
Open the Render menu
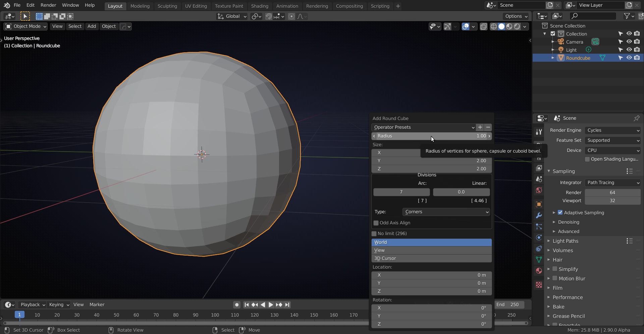click(x=48, y=5)
